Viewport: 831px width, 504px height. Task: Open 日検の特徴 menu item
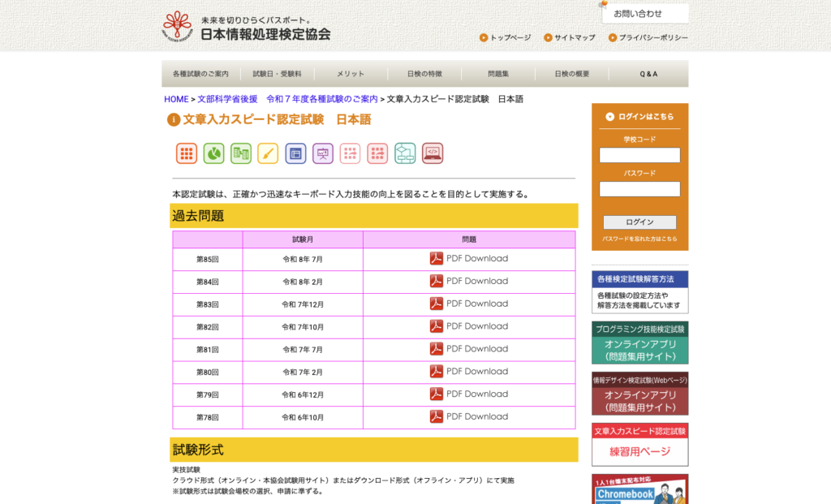424,74
